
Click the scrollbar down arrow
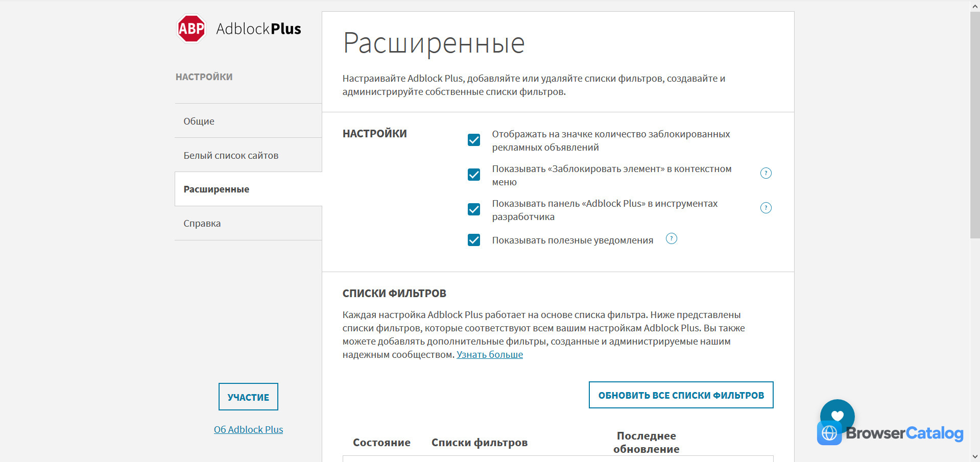pyautogui.click(x=975, y=456)
